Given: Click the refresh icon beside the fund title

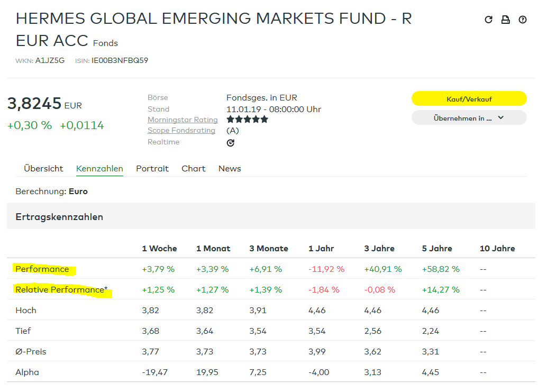Looking at the screenshot, I should tap(488, 20).
